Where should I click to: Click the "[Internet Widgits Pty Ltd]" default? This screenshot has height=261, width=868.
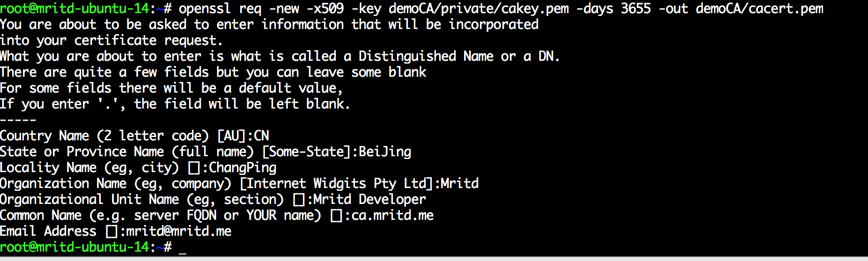[336, 183]
